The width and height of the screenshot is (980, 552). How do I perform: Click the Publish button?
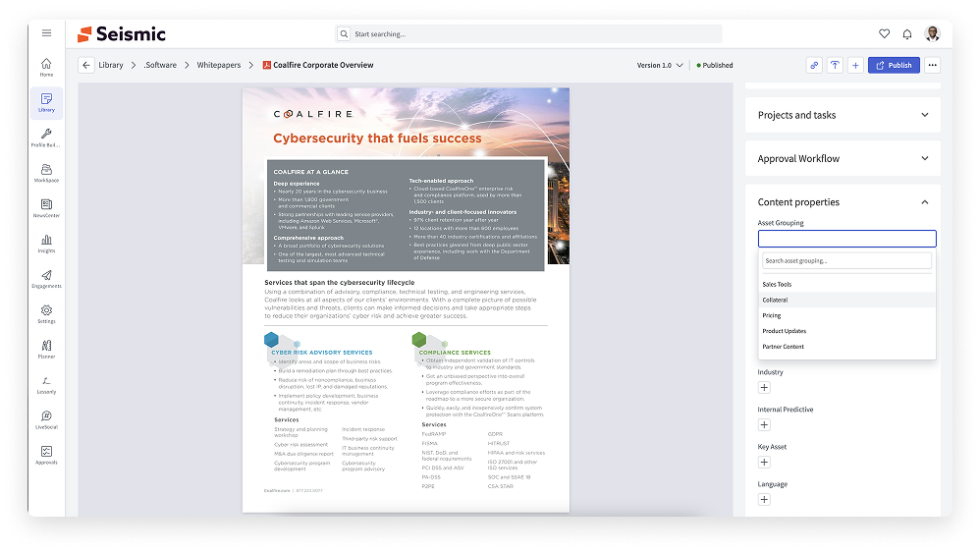click(894, 65)
